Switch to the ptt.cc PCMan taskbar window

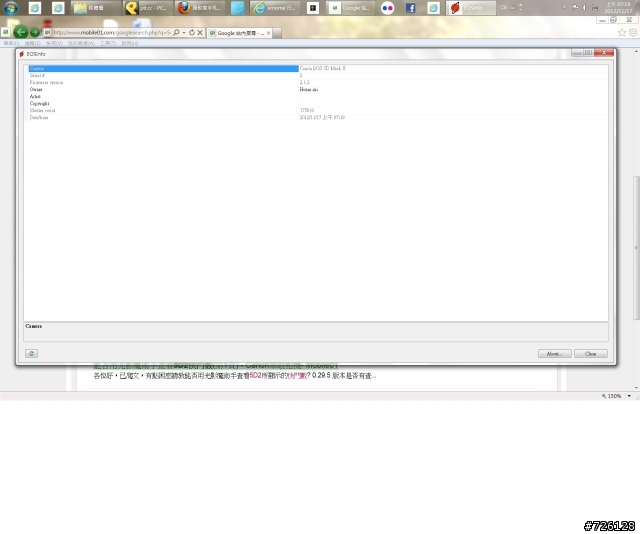pyautogui.click(x=148, y=8)
